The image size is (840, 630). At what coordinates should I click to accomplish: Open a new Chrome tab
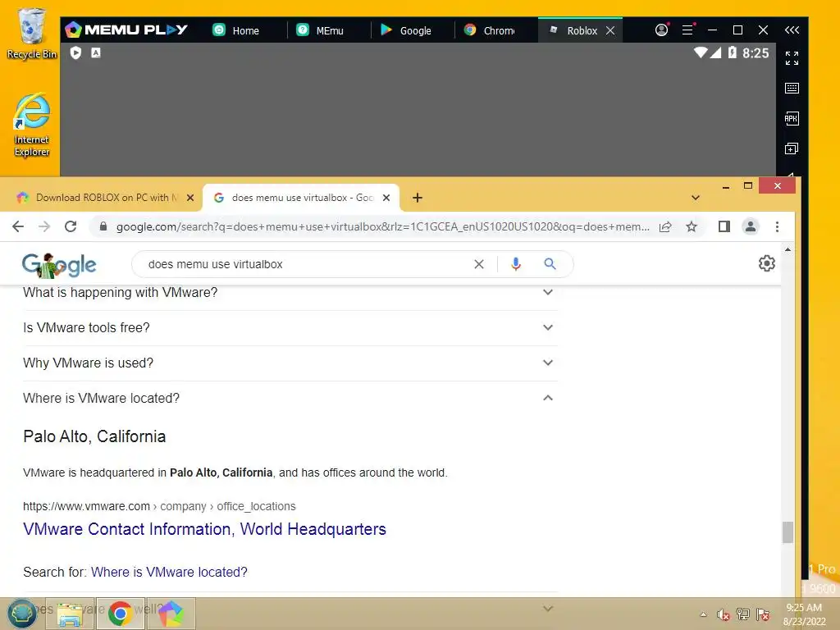pyautogui.click(x=418, y=198)
